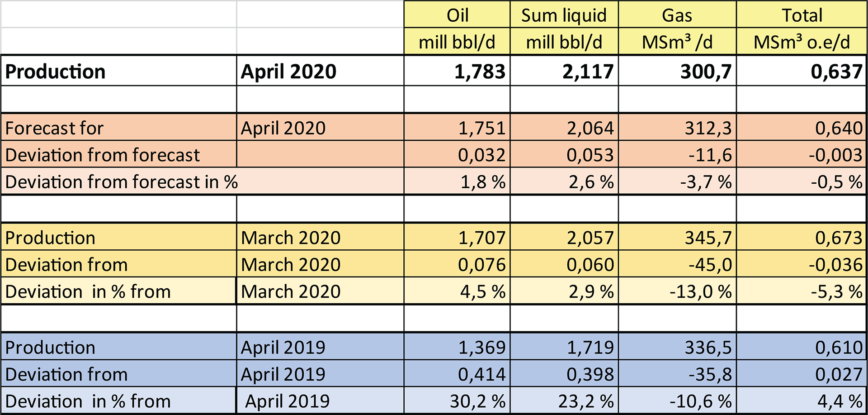Click the Gas column header cell

677,15
